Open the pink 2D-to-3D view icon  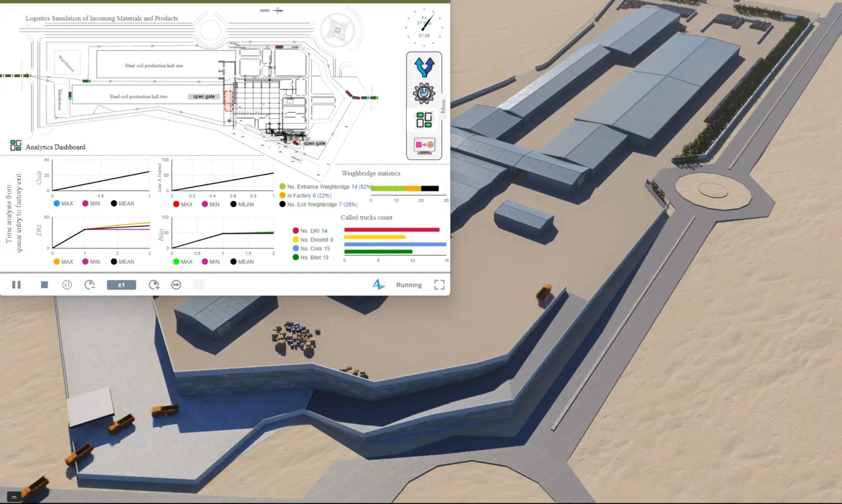pyautogui.click(x=424, y=145)
